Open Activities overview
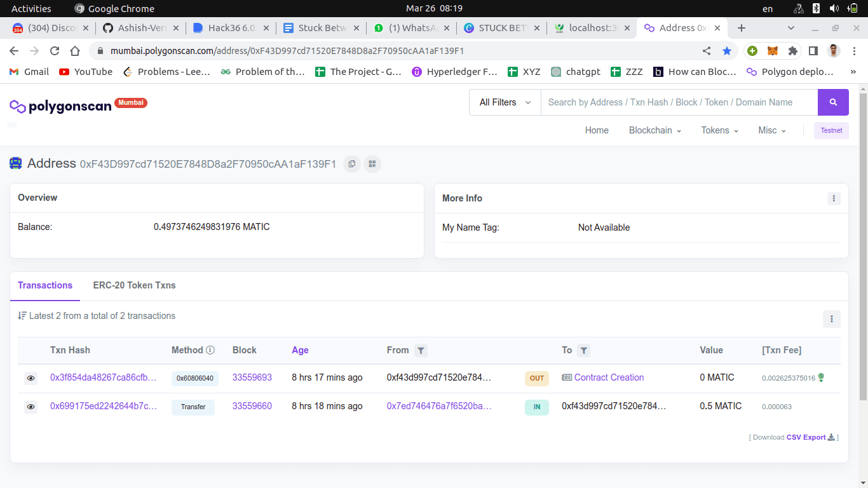868x488 pixels. (x=31, y=8)
